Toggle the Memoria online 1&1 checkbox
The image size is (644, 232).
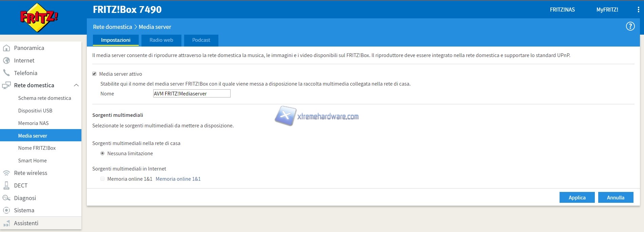click(x=102, y=179)
